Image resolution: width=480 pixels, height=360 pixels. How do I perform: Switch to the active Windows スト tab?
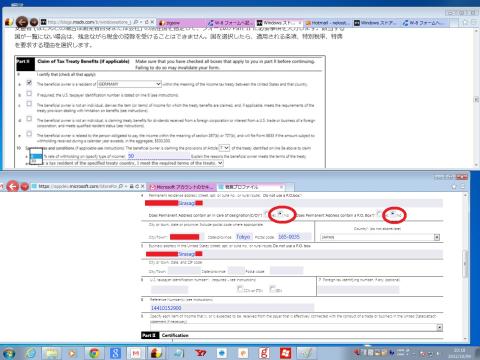(279, 23)
